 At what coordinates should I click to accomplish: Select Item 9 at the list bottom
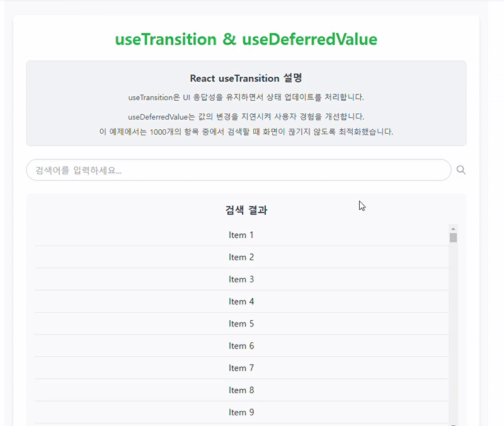coord(241,412)
